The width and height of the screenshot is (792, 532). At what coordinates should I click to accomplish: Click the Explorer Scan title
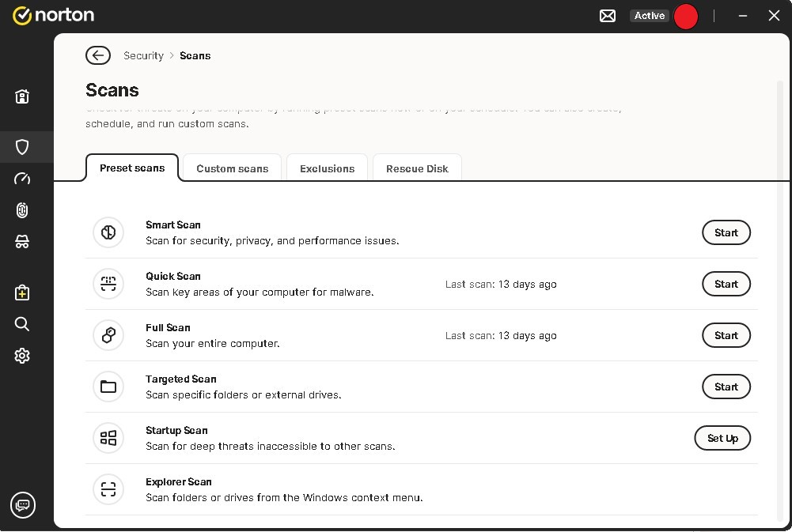coord(178,481)
